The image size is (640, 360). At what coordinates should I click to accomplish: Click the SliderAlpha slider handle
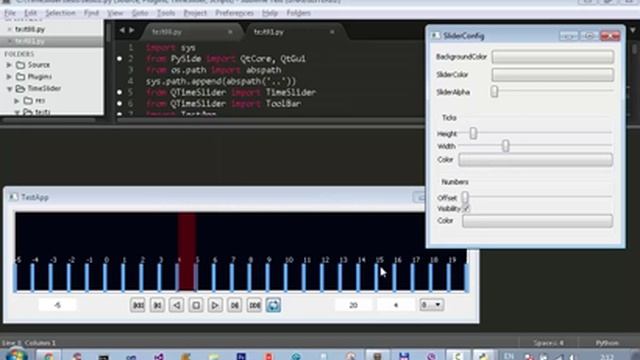coord(494,91)
